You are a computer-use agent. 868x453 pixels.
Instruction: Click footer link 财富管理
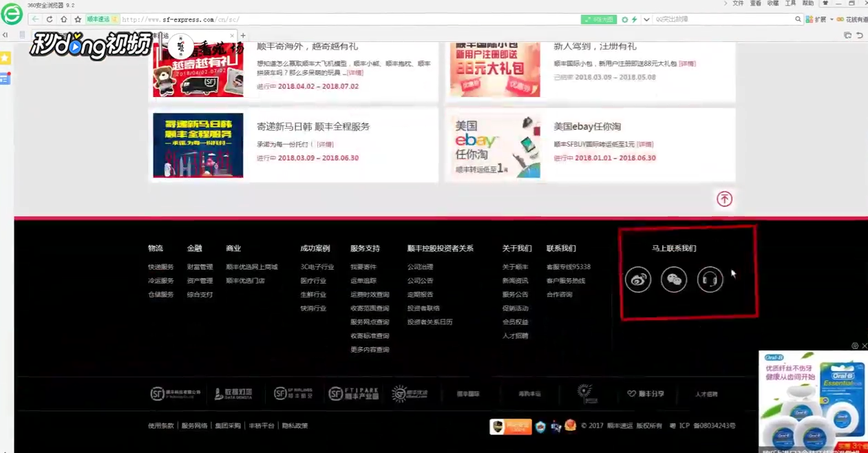(x=200, y=267)
